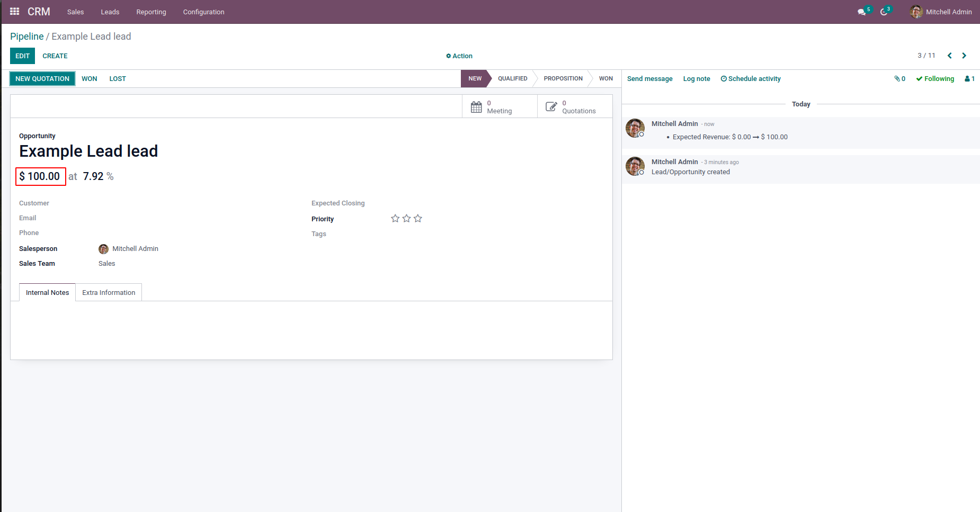Screen dimensions: 980x512
Task: Open the Mitchell Admin user menu
Action: coord(941,12)
